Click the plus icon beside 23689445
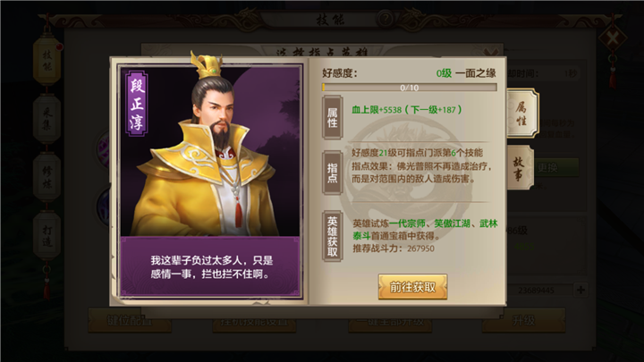This screenshot has height=362, width=644. 580,290
